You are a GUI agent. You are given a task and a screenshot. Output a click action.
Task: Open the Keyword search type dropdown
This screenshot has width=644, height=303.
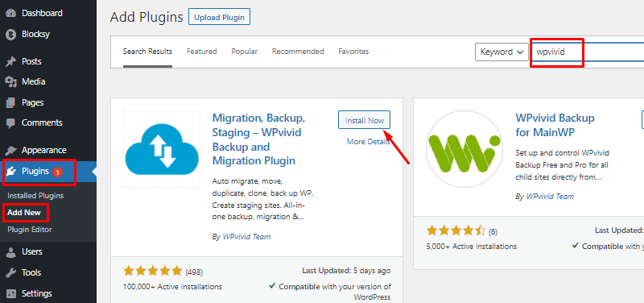[x=502, y=52]
